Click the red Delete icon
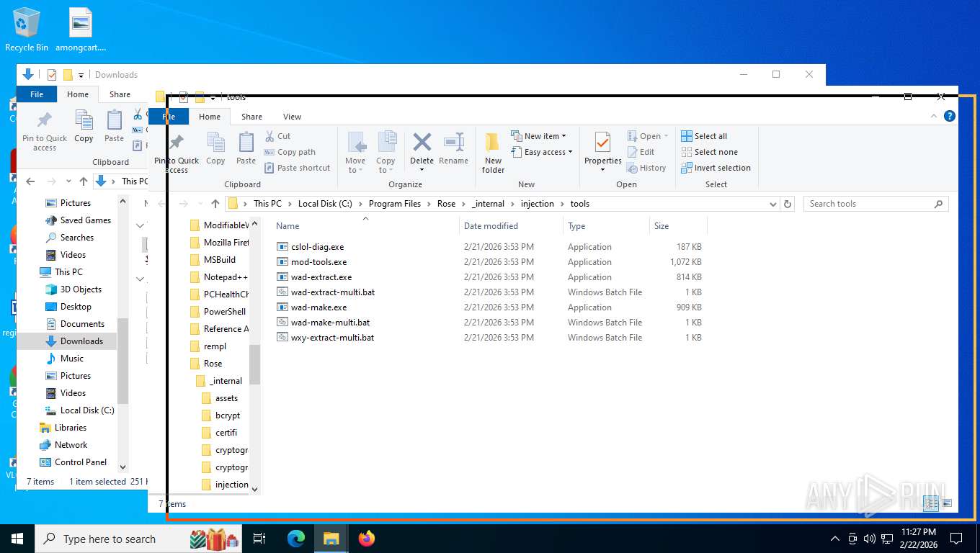The height and width of the screenshot is (553, 980). [x=422, y=143]
